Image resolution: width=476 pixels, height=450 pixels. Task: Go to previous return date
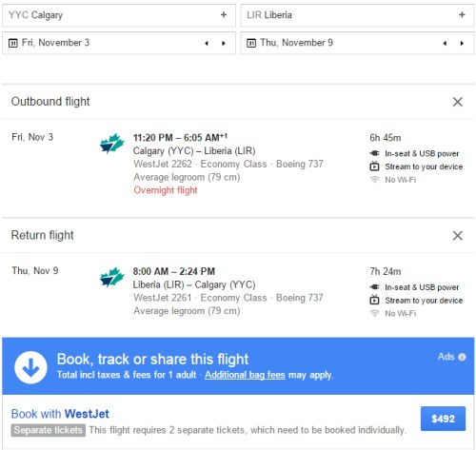point(445,43)
